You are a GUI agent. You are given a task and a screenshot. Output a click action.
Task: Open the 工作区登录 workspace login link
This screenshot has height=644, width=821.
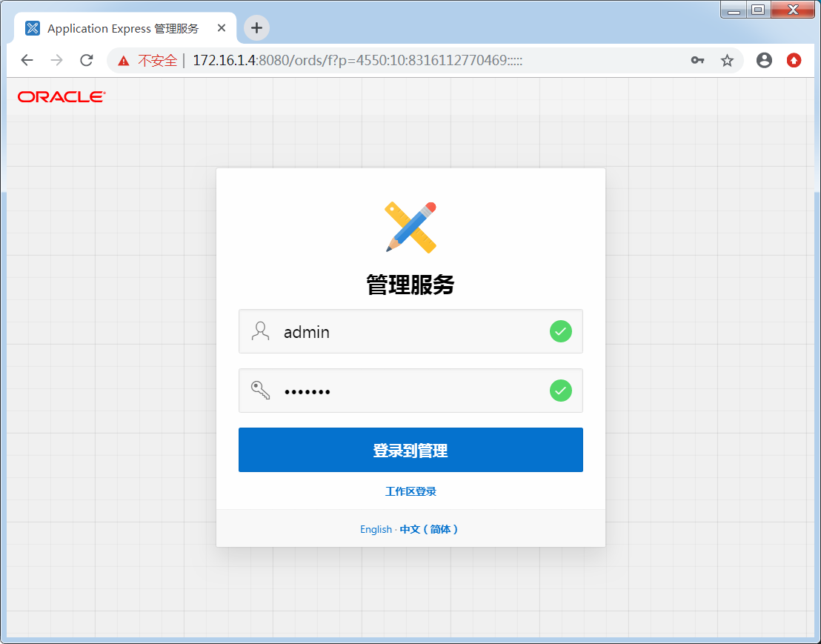click(410, 491)
